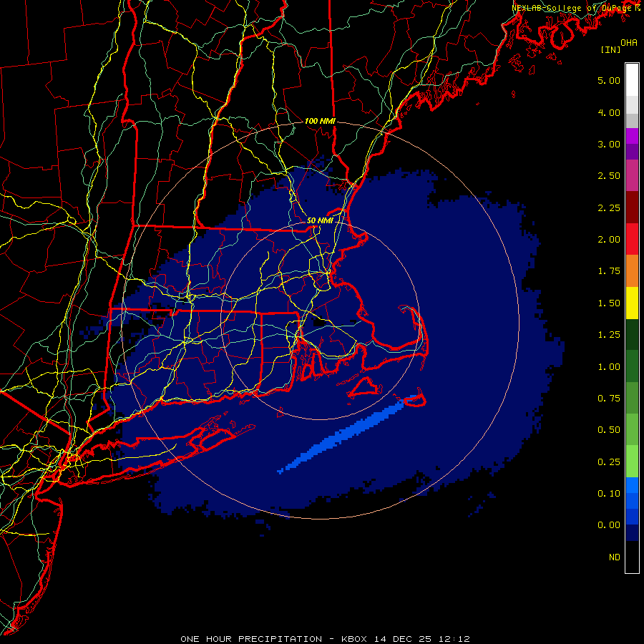Screen dimensions: 644x644
Task: Click the 0.00 legend value label
Action: (609, 525)
